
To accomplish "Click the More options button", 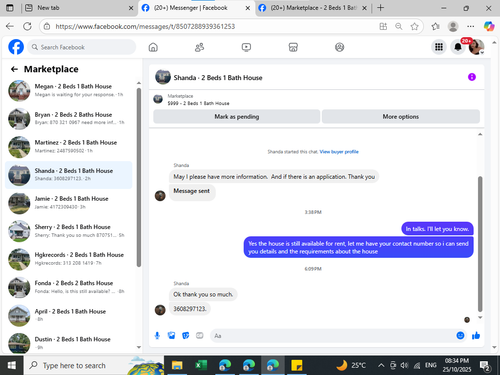I will tap(401, 117).
